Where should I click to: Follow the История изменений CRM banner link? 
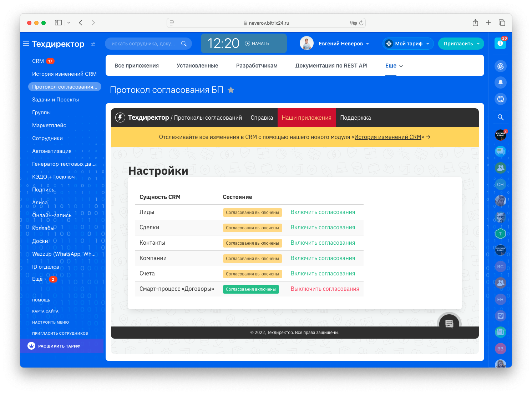pyautogui.click(x=388, y=137)
